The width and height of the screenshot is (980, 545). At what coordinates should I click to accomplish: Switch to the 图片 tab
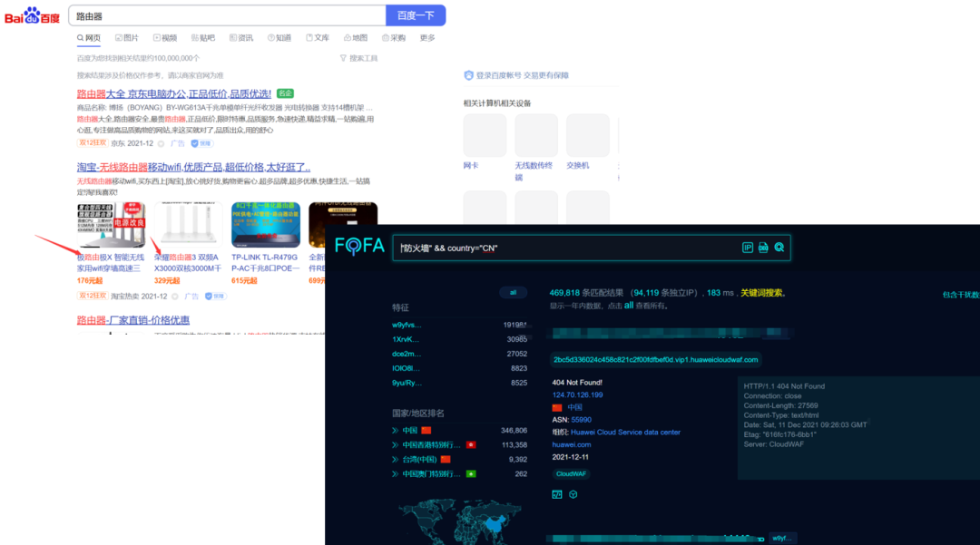coord(127,38)
